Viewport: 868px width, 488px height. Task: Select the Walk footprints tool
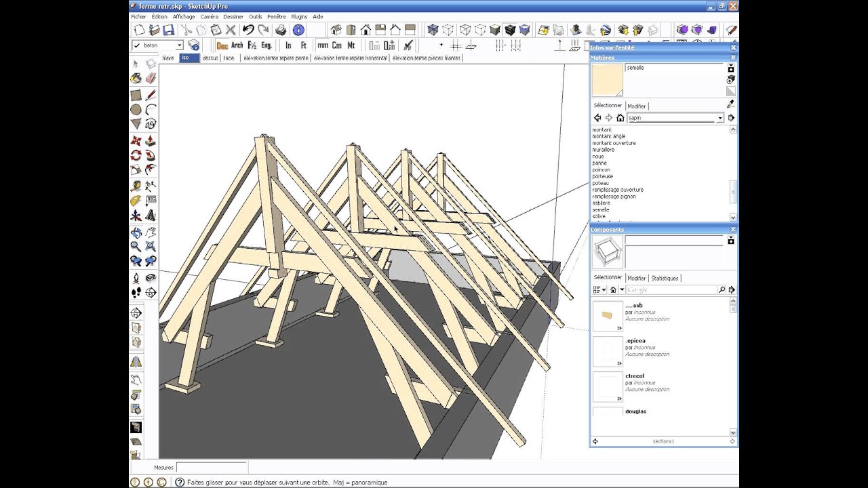coord(136,292)
